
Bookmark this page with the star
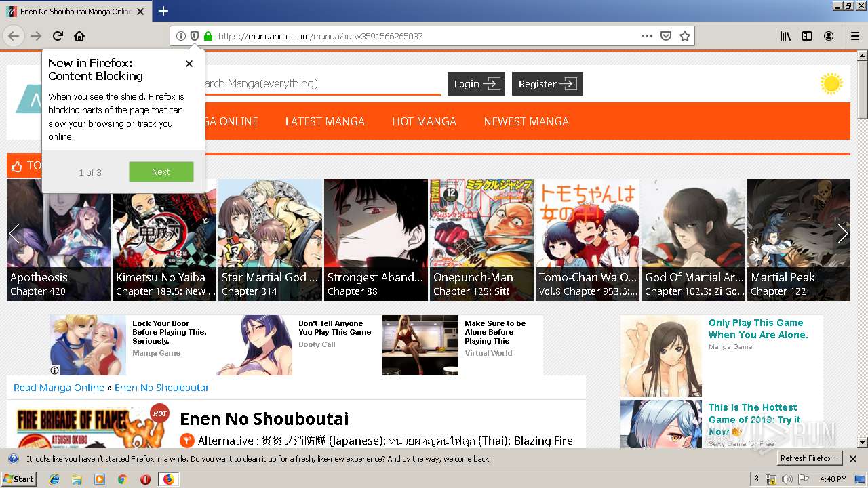pos(685,36)
